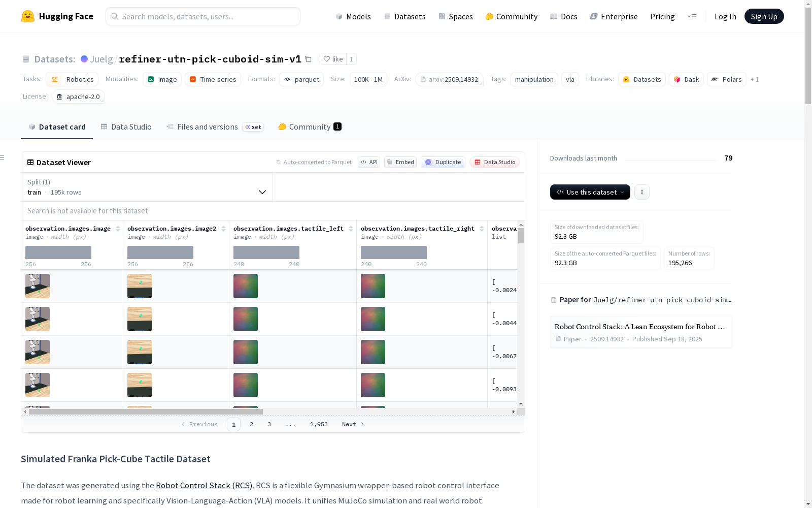The width and height of the screenshot is (812, 508).
Task: Click the API button in Dataset Viewer
Action: click(369, 162)
